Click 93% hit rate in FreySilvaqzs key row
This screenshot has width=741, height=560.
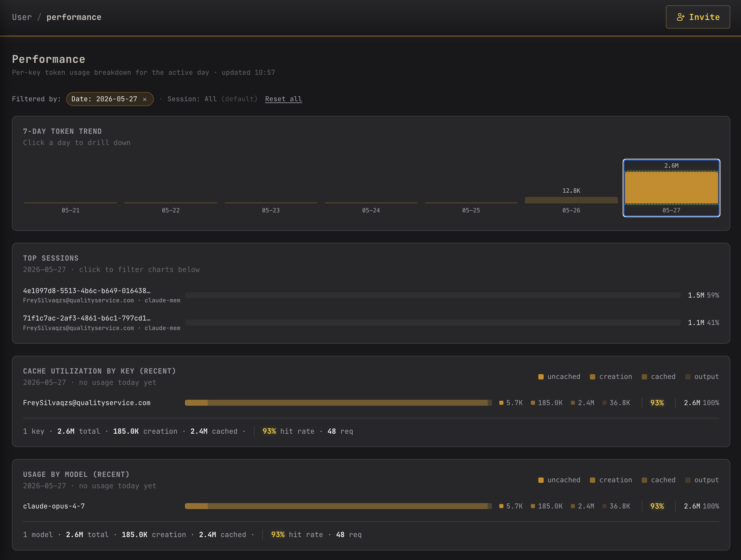tap(657, 403)
